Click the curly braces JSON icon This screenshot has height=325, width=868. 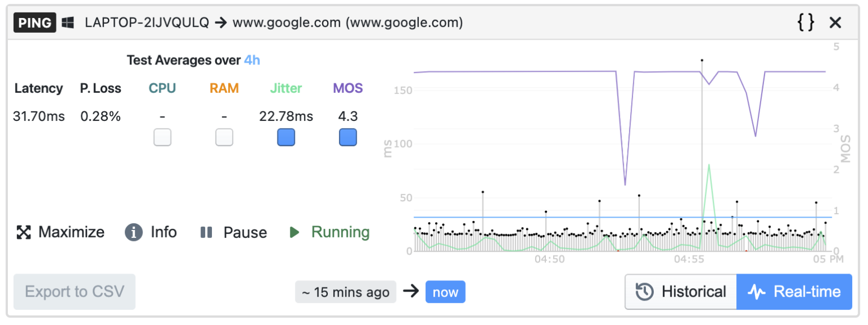pos(806,23)
